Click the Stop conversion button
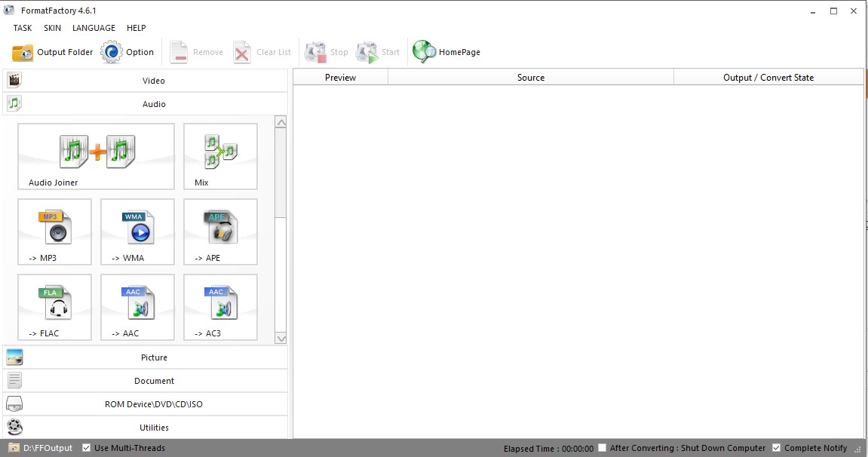The image size is (868, 457). pos(326,52)
